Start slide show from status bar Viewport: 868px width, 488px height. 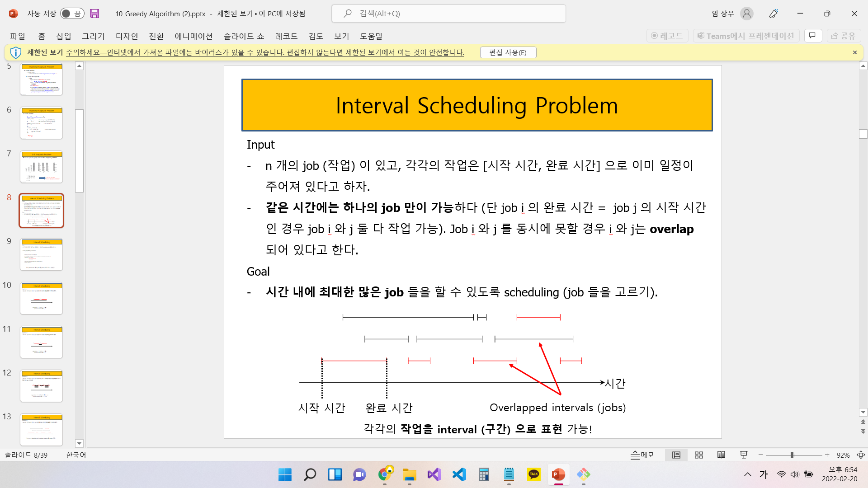point(744,455)
